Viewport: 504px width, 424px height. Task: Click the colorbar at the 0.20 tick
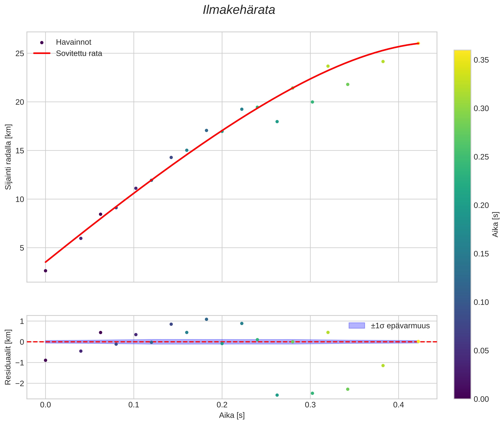462,206
